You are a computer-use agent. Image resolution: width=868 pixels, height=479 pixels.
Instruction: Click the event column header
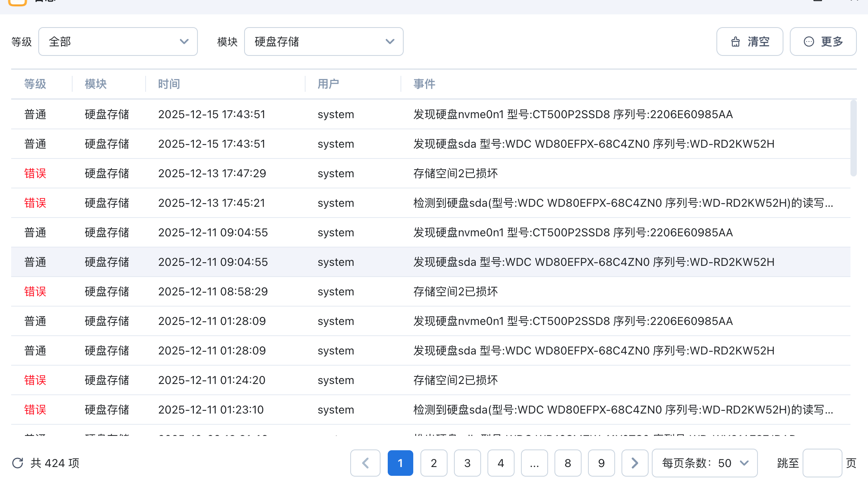tap(424, 84)
